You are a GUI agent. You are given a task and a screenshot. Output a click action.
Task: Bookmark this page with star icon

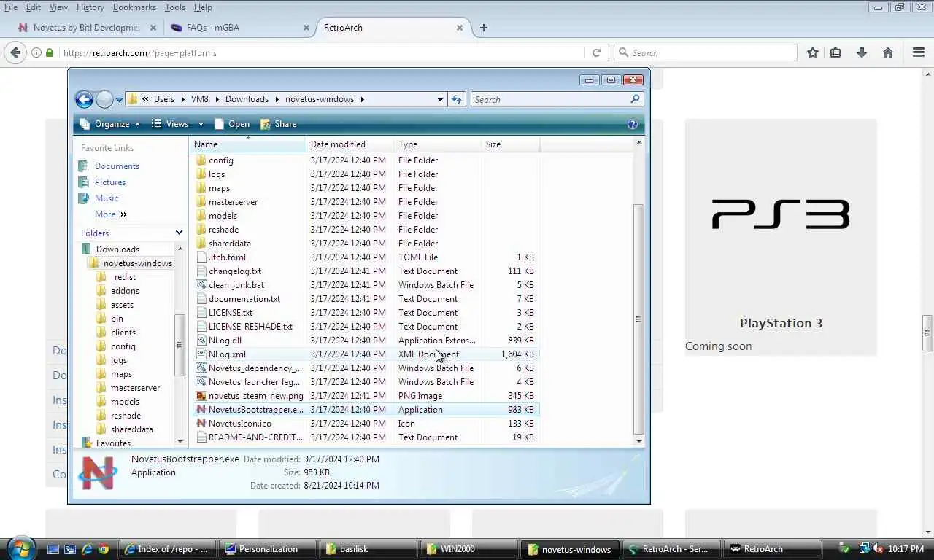[x=813, y=52]
